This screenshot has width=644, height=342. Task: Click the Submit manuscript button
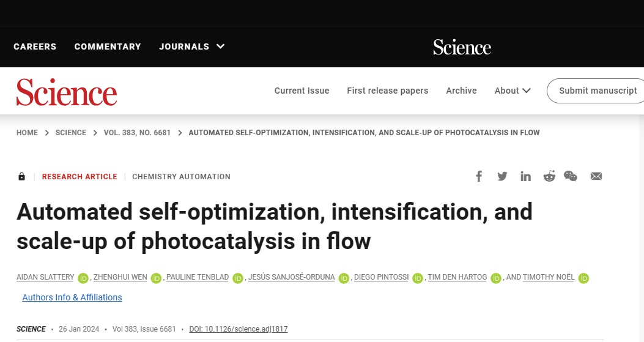[598, 91]
